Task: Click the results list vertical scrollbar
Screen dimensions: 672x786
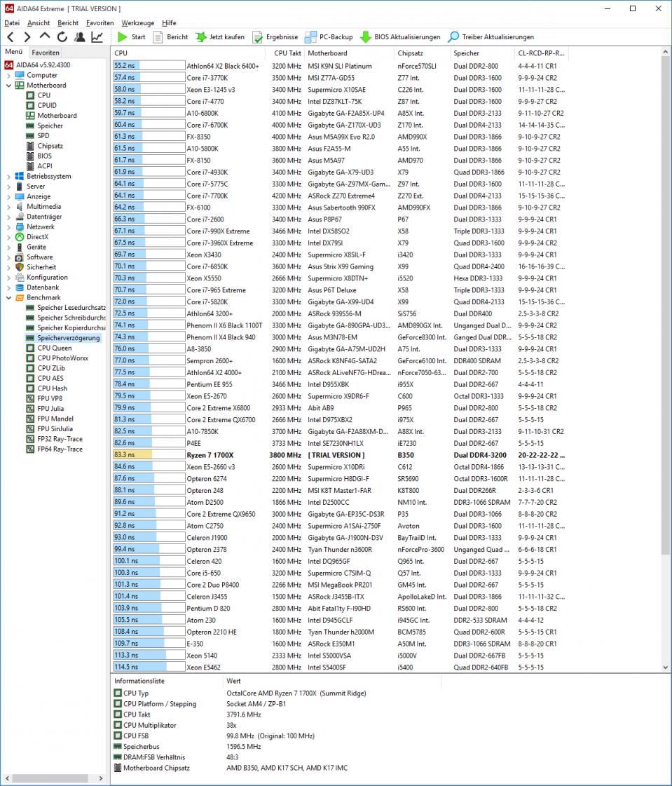Action: pos(666,306)
